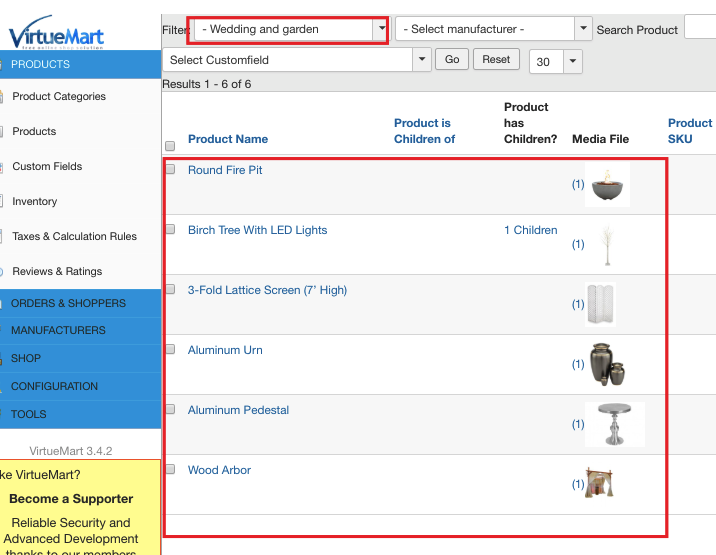Click the Wood Arbor product image
716x555 pixels.
click(x=600, y=484)
